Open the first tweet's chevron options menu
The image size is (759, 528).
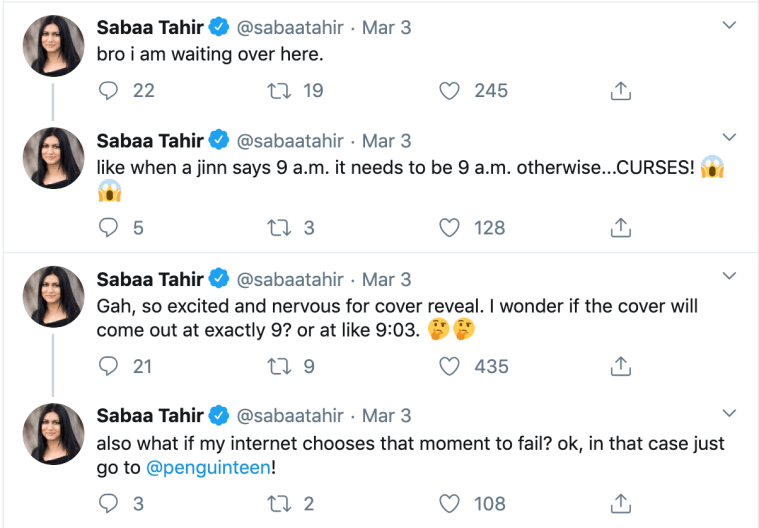[x=728, y=24]
